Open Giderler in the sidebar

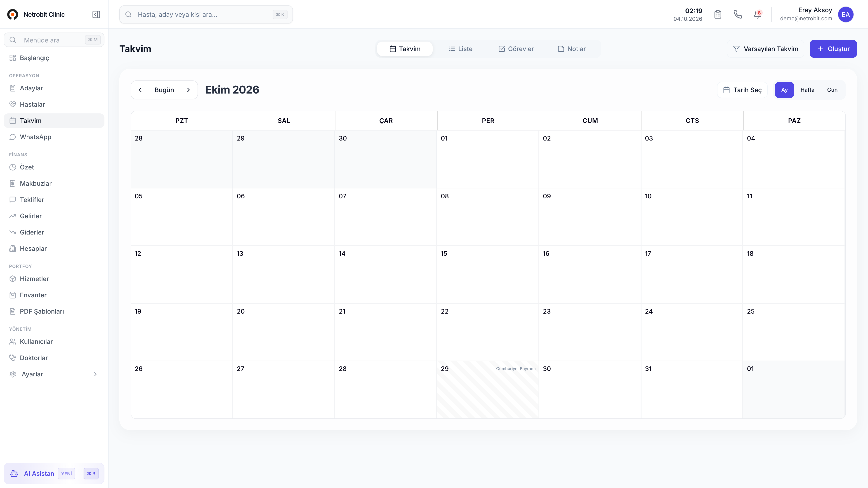pyautogui.click(x=54, y=232)
